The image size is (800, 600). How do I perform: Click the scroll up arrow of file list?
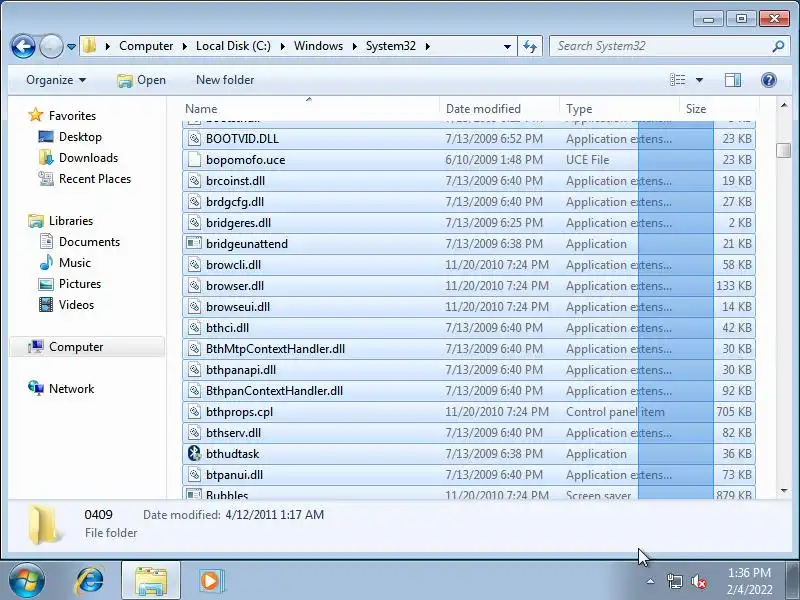pyautogui.click(x=783, y=105)
